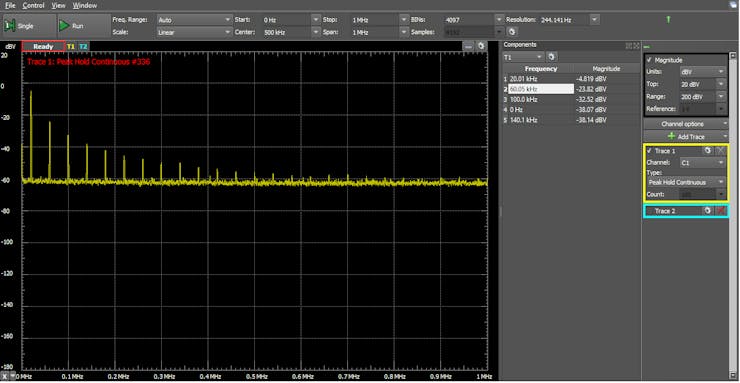Expand the Channel options button
The width and height of the screenshot is (740, 383).
coord(686,124)
